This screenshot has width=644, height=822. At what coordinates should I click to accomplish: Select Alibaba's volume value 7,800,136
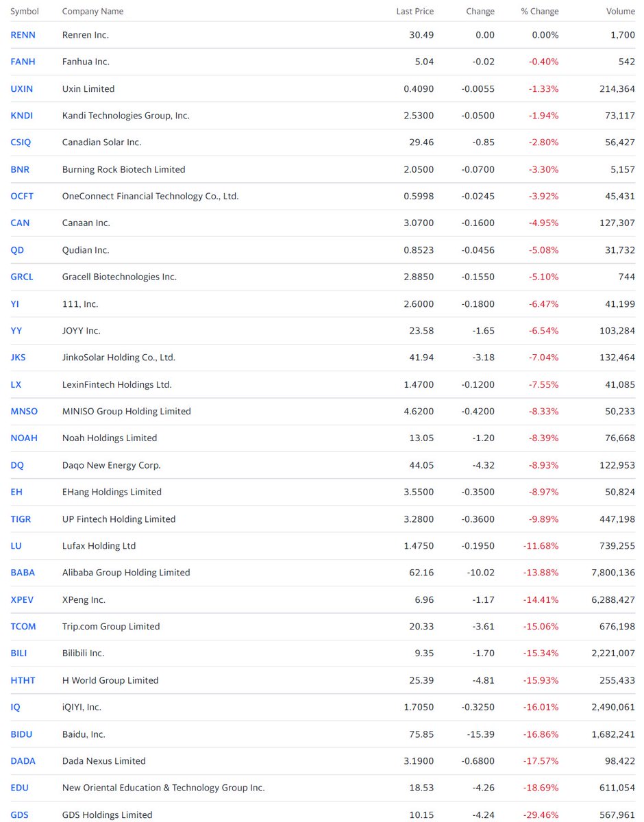click(x=613, y=572)
